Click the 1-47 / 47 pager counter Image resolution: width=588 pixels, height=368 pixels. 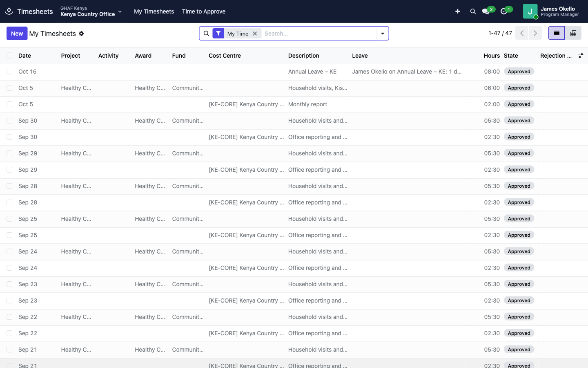tap(500, 33)
